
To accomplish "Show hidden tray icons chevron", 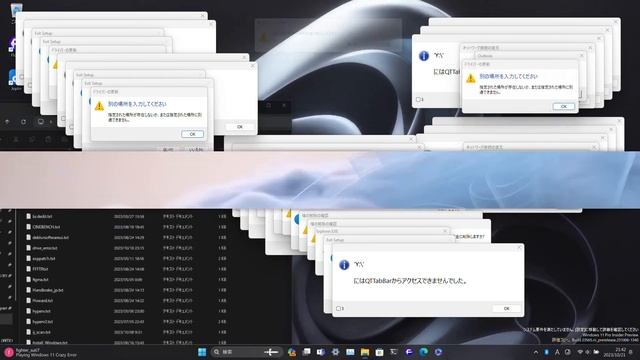I will [536, 352].
